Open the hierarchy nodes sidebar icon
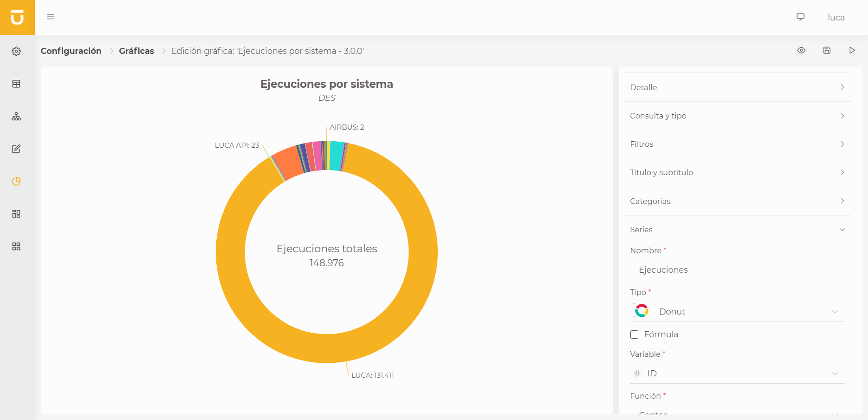The image size is (868, 420). [16, 116]
